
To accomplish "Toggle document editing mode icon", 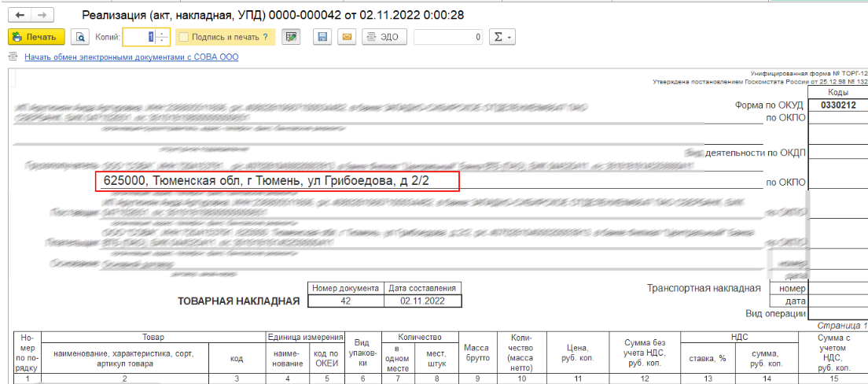I will [x=291, y=37].
